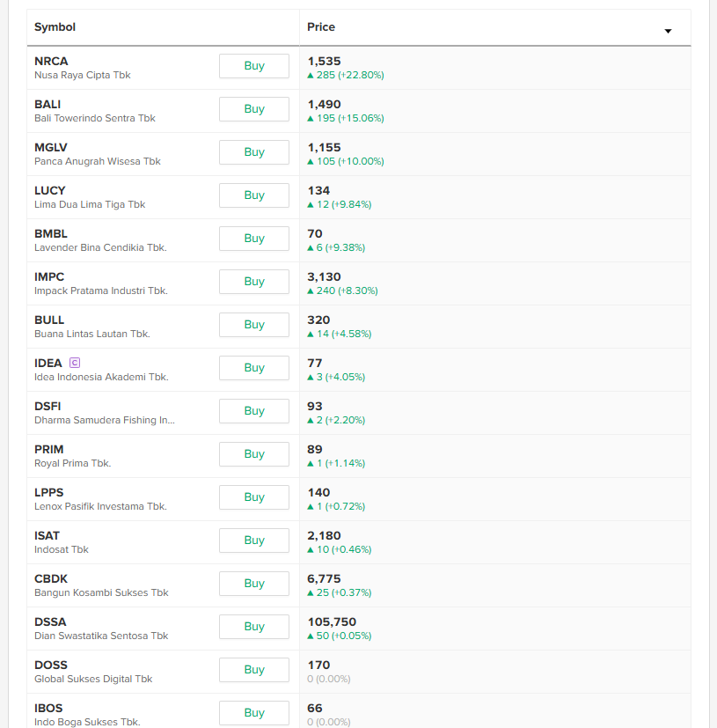Open Dharma Samudera Fishing company name
This screenshot has height=728, width=717.
click(x=104, y=421)
